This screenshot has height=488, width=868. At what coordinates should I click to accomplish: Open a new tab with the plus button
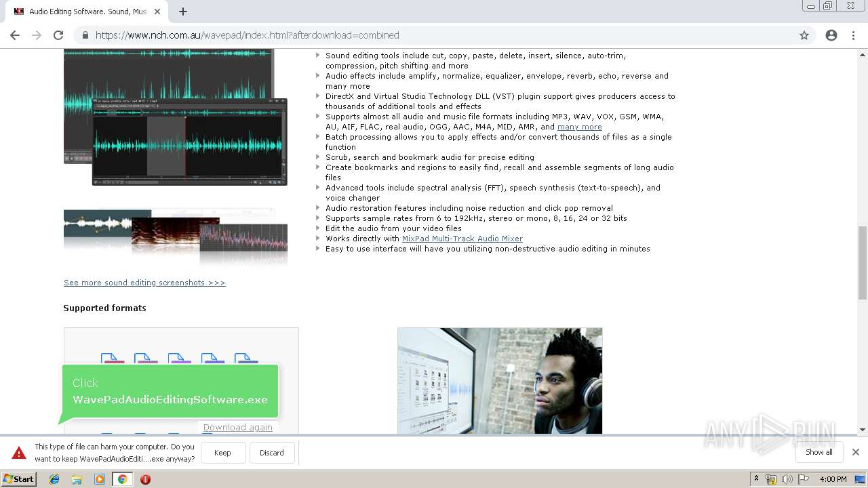(x=183, y=12)
